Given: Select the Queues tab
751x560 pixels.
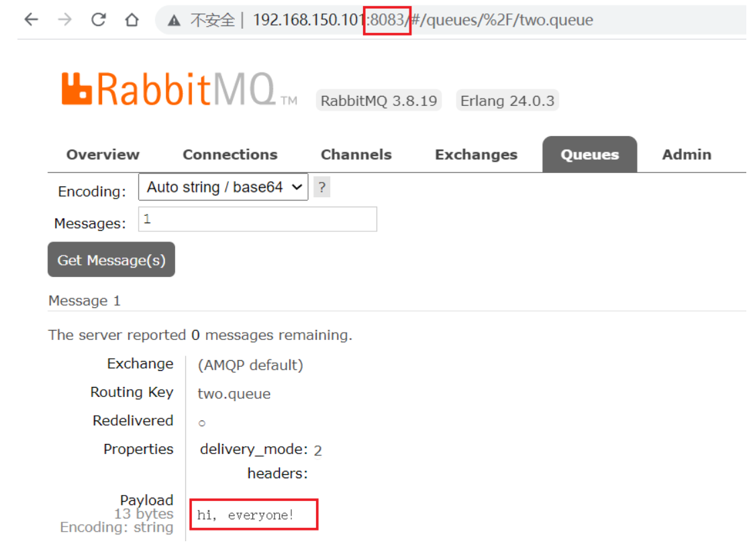Looking at the screenshot, I should tap(590, 155).
